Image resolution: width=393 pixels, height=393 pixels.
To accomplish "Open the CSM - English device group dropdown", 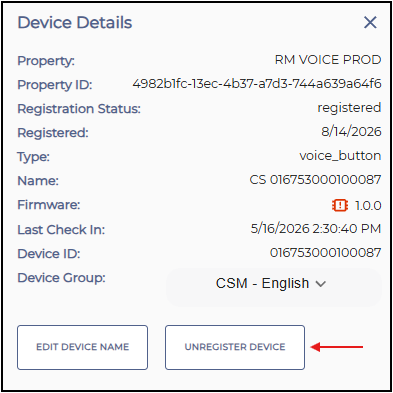I will click(x=273, y=284).
